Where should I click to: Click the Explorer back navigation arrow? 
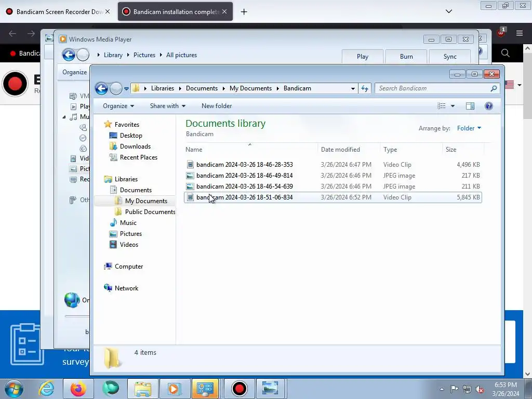101,88
